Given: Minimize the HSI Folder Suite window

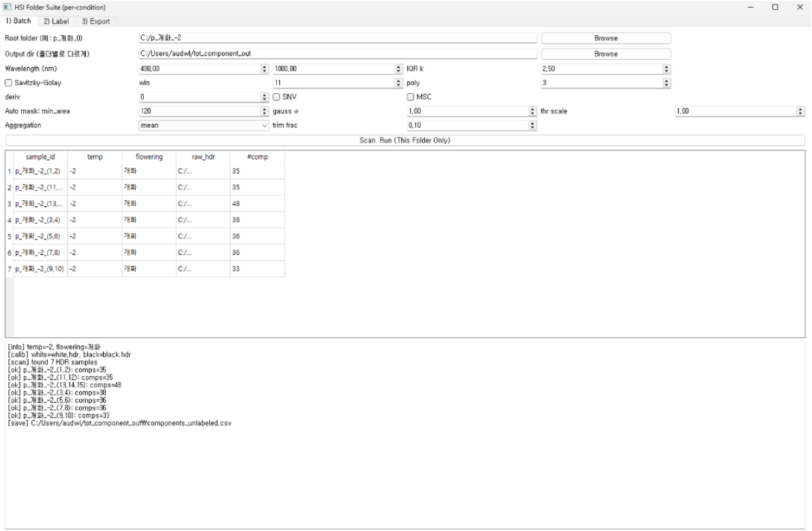Looking at the screenshot, I should coord(751,7).
